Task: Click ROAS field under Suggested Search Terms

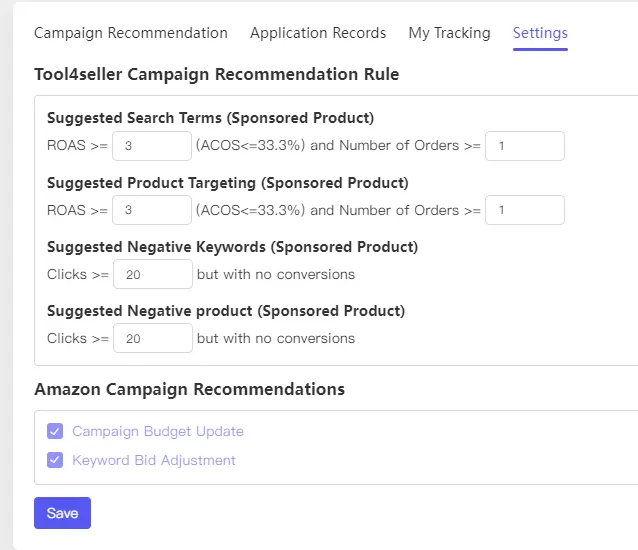Action: (152, 146)
